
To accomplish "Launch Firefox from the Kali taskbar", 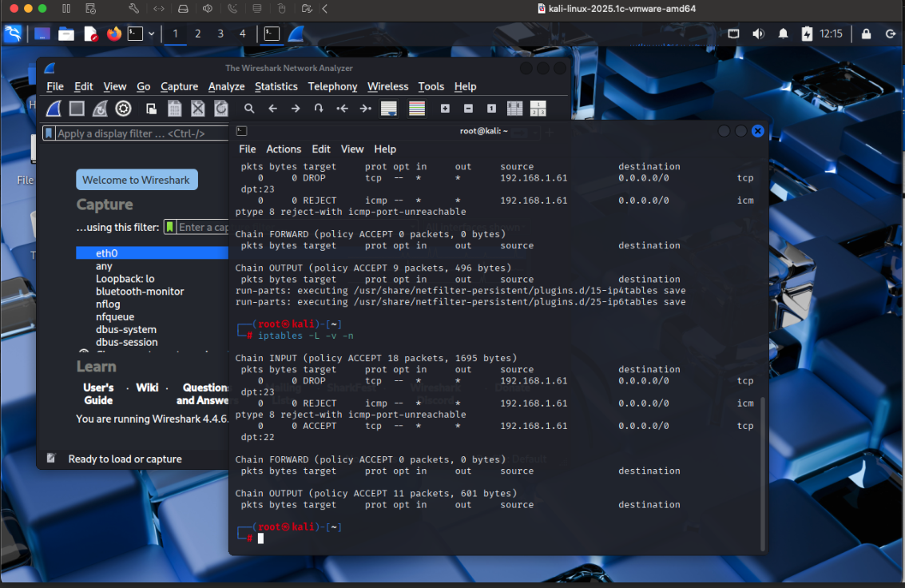I will coord(113,34).
